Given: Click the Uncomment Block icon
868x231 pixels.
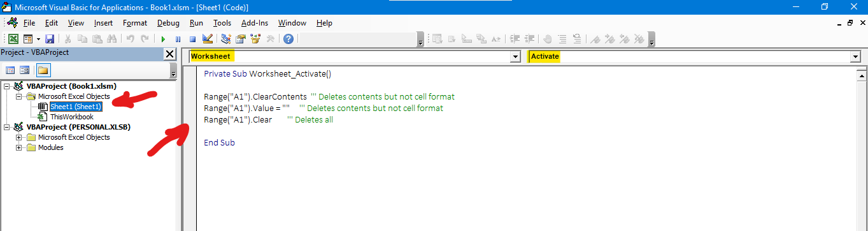Looking at the screenshot, I should coord(577,39).
